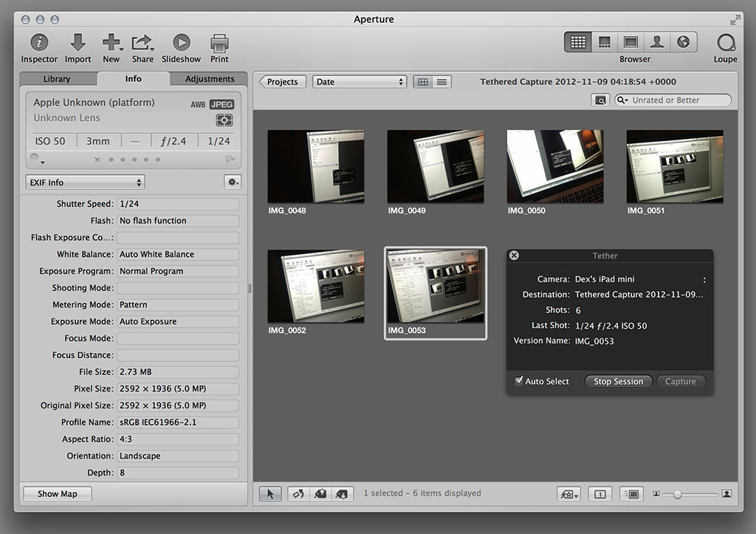Open the Places globe view

click(683, 42)
